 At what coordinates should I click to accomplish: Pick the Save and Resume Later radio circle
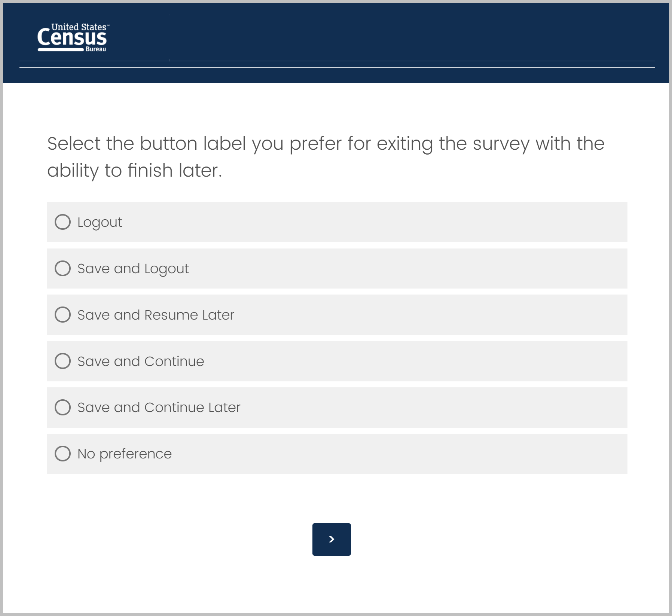[62, 315]
